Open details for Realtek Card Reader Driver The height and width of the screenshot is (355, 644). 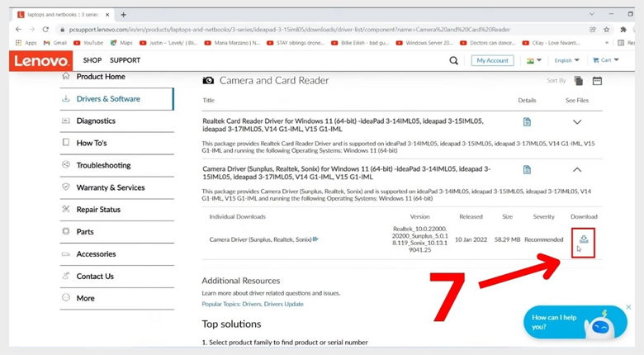tap(527, 122)
